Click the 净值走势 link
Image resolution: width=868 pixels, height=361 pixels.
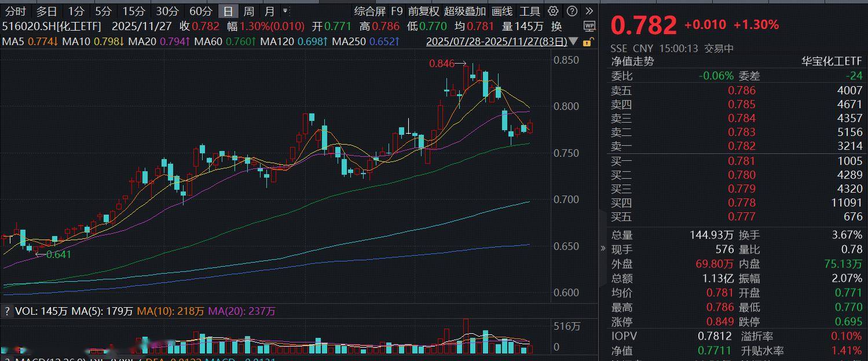click(632, 61)
